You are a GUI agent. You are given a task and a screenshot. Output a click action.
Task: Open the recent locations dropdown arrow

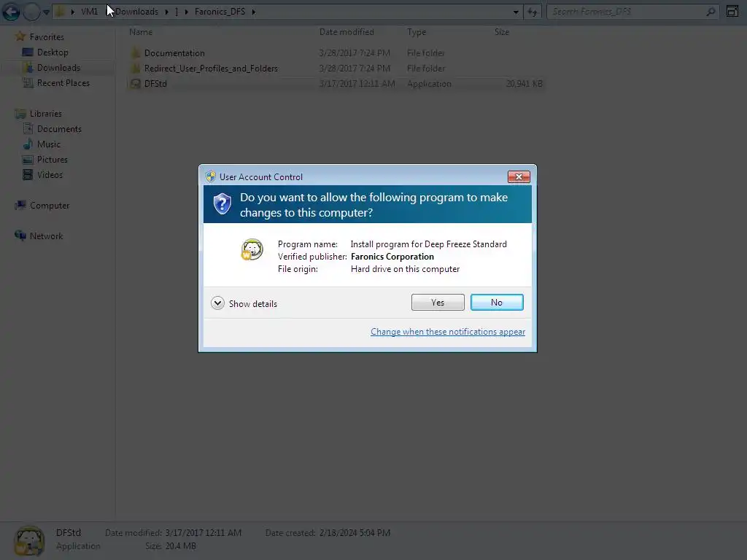pyautogui.click(x=46, y=12)
